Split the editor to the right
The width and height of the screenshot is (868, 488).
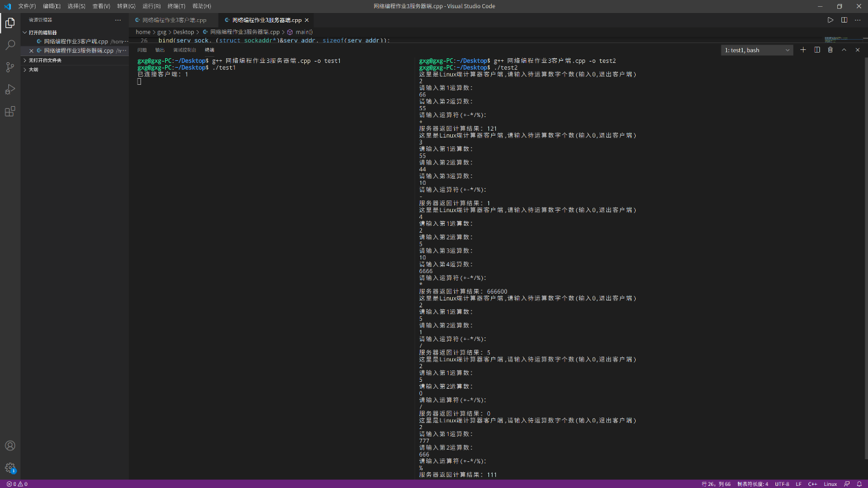pos(844,20)
